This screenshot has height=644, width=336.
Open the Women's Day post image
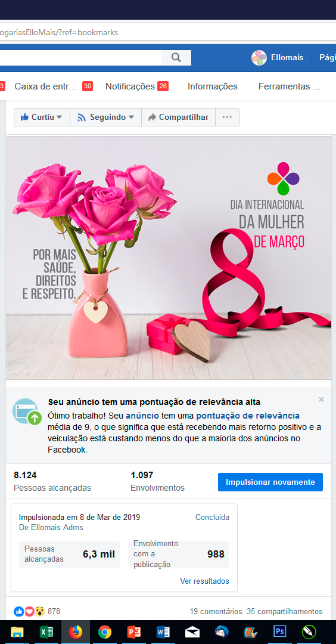pos(169,258)
